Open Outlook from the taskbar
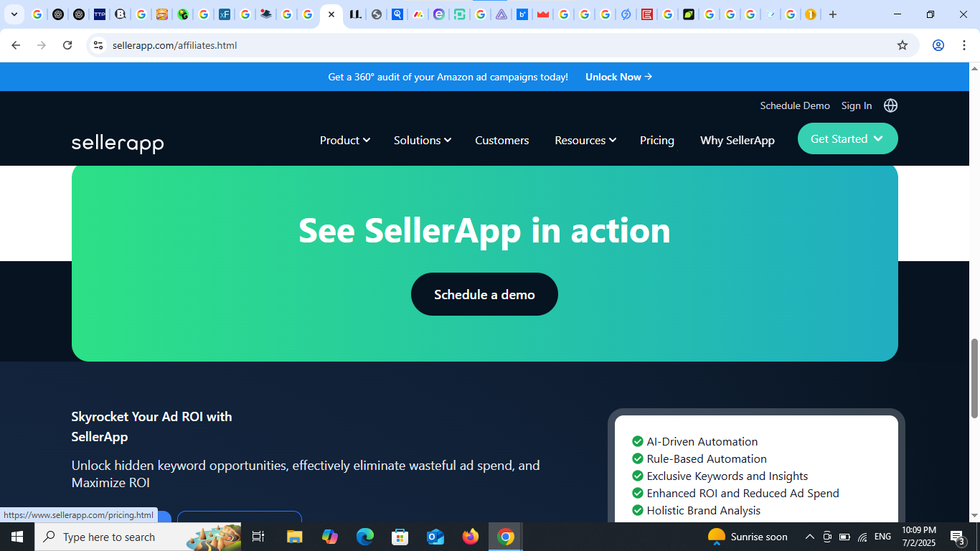Image resolution: width=980 pixels, height=551 pixels. click(x=435, y=537)
